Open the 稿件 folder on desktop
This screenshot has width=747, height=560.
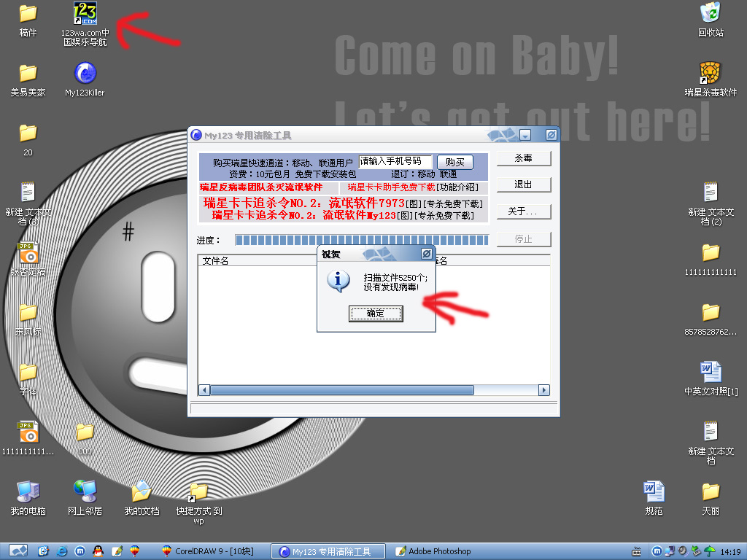point(28,20)
